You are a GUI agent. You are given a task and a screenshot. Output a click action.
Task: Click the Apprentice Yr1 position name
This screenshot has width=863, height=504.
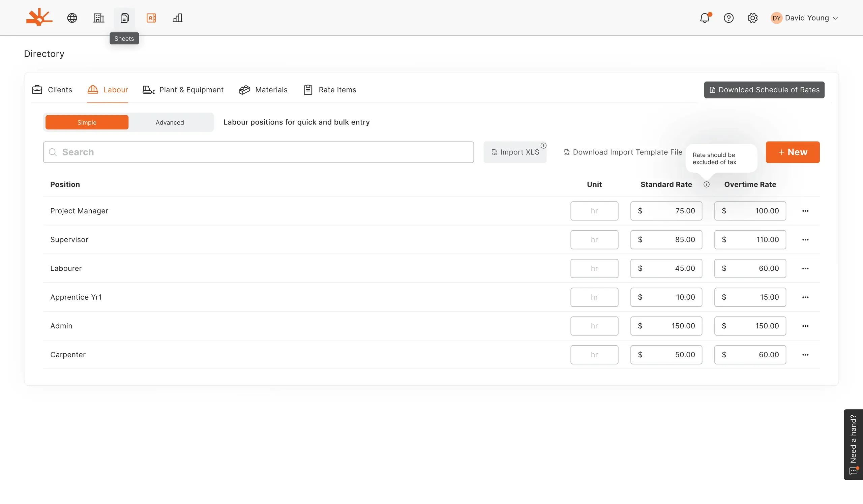(76, 297)
